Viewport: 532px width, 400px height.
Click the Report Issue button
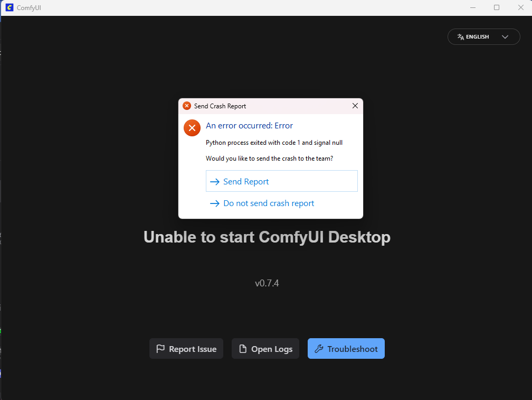click(x=186, y=348)
